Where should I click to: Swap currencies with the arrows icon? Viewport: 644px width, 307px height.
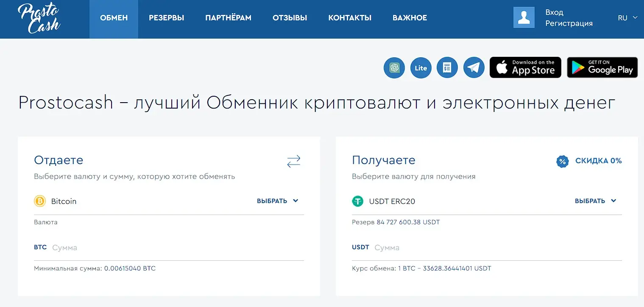coord(294,161)
